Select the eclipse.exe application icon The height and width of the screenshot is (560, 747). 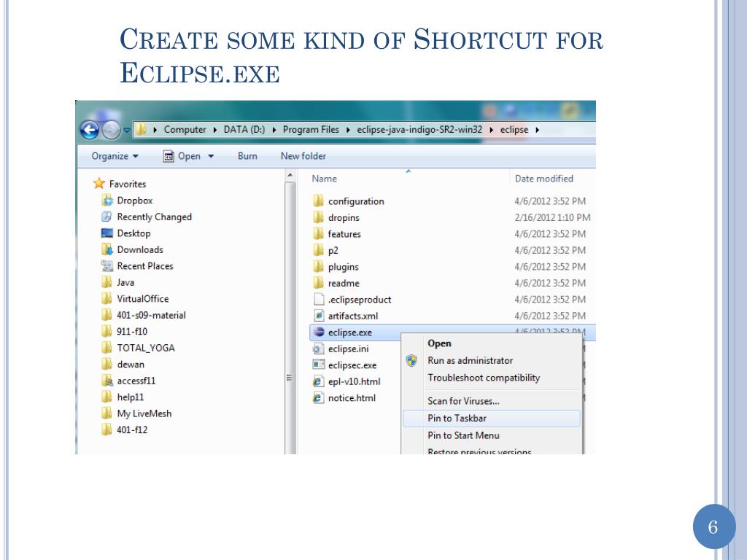318,332
